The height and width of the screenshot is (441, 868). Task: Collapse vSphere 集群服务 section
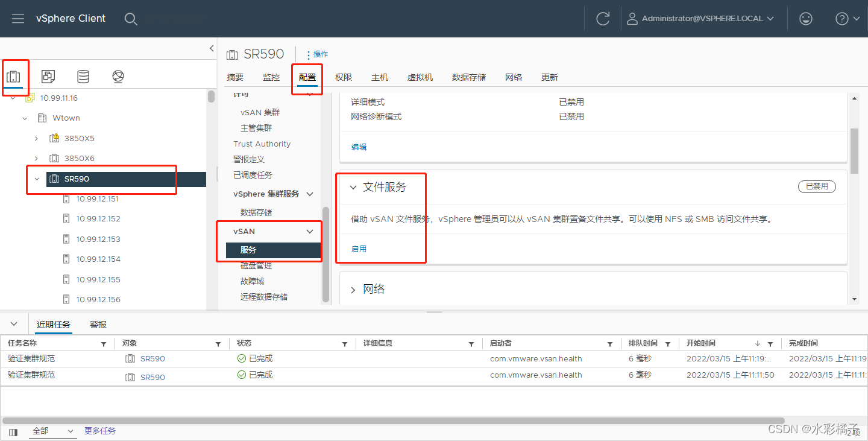310,194
